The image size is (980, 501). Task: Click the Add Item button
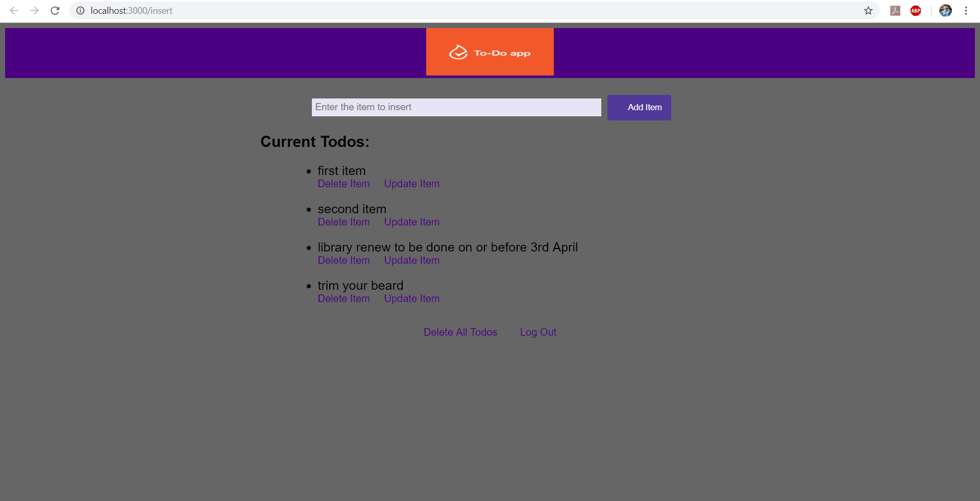tap(639, 107)
